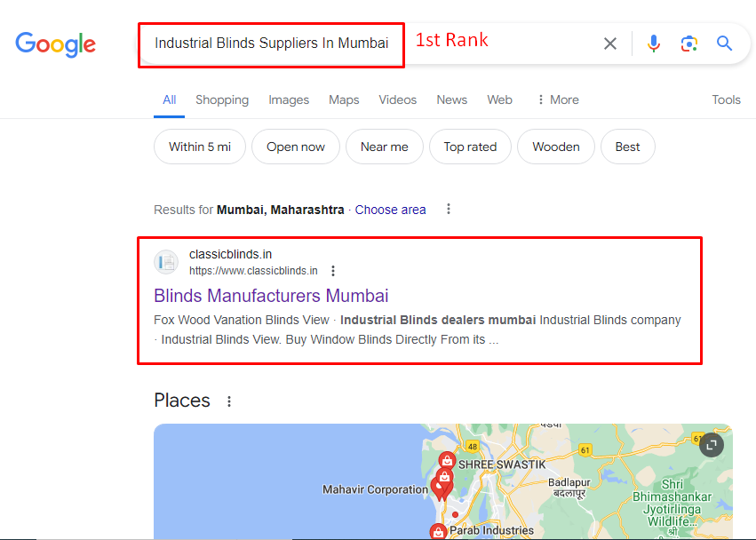Click the SHREE SWASTIK map pin
This screenshot has height=540, width=756.
click(447, 460)
